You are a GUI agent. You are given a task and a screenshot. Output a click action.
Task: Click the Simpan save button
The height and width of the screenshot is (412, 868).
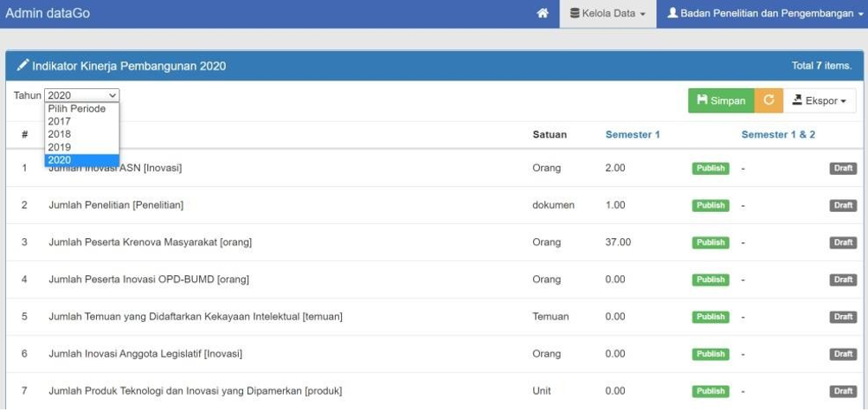click(x=721, y=100)
